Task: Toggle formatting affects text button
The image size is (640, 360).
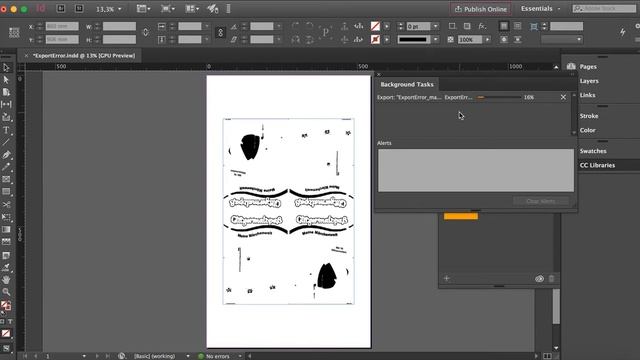Action: [10, 322]
